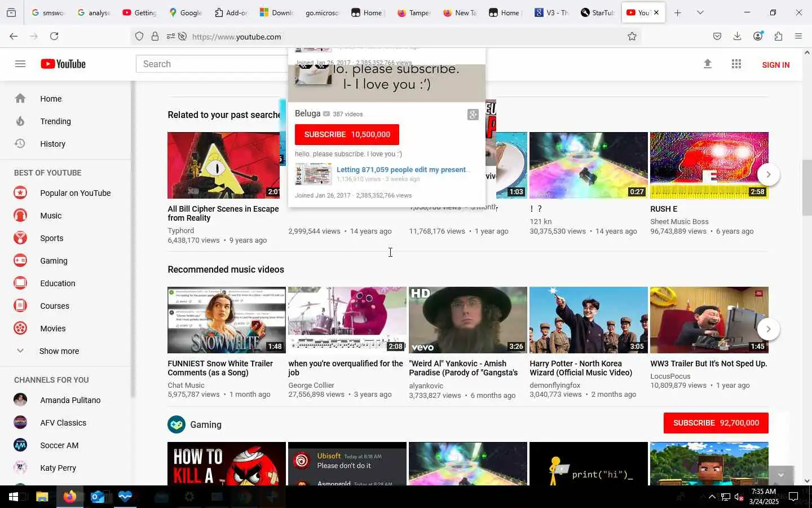Go back using browser back arrow
The height and width of the screenshot is (508, 812).
(x=14, y=36)
